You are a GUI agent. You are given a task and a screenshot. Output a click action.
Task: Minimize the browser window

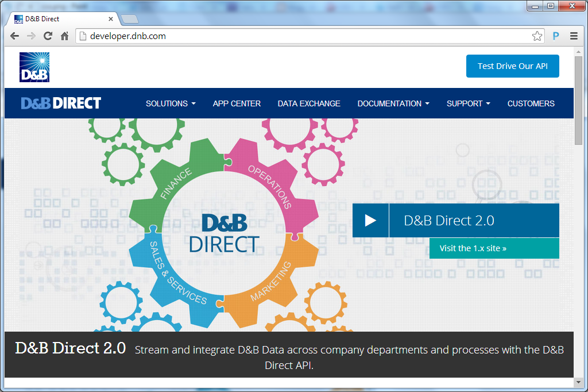[x=535, y=6]
